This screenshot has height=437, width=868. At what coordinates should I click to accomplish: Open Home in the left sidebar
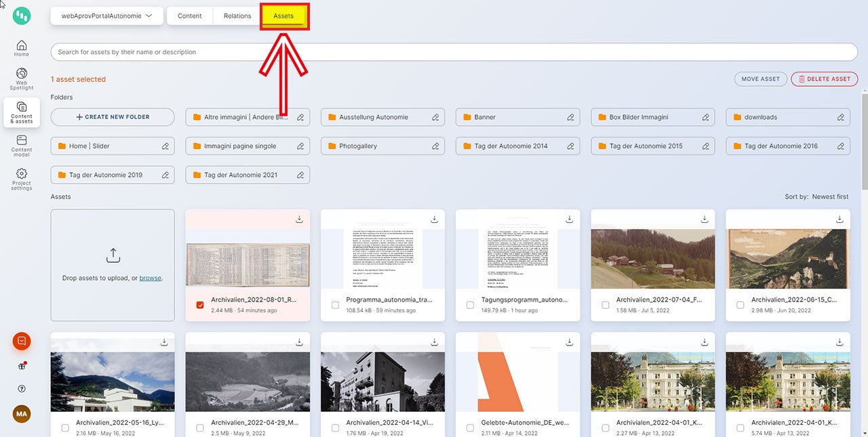click(x=22, y=48)
